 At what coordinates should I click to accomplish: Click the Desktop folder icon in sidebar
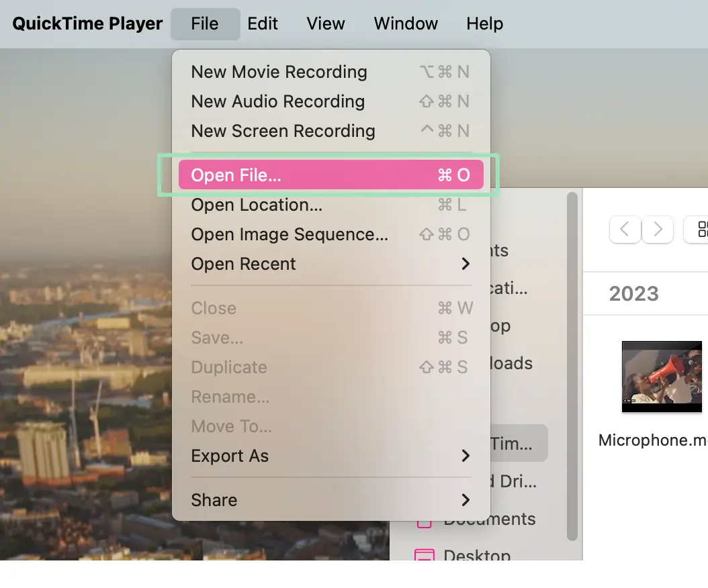click(x=425, y=554)
